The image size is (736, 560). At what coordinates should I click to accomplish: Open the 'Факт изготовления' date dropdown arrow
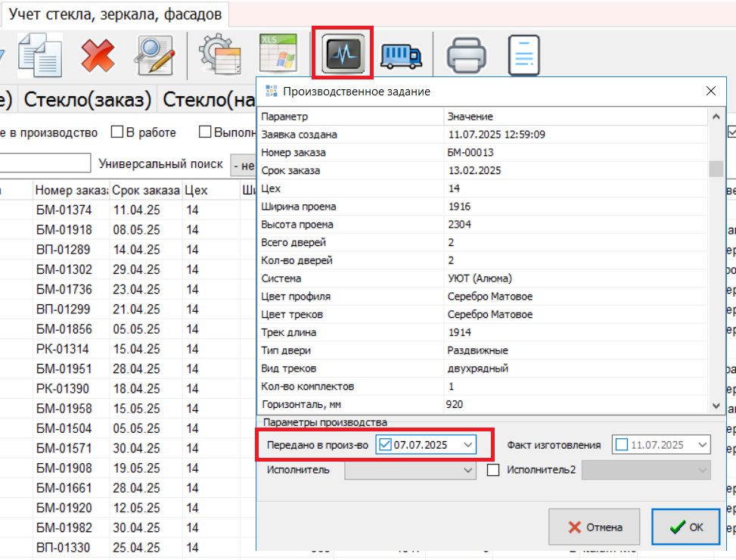[703, 445]
